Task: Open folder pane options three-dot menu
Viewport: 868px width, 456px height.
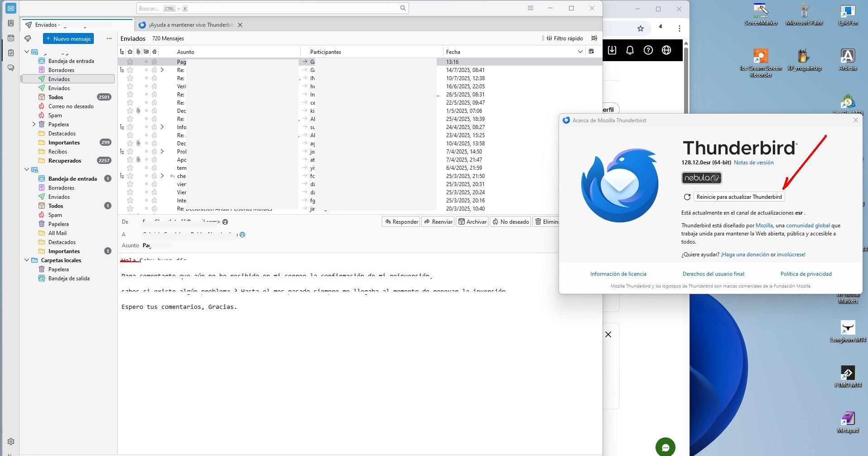Action: (109, 38)
